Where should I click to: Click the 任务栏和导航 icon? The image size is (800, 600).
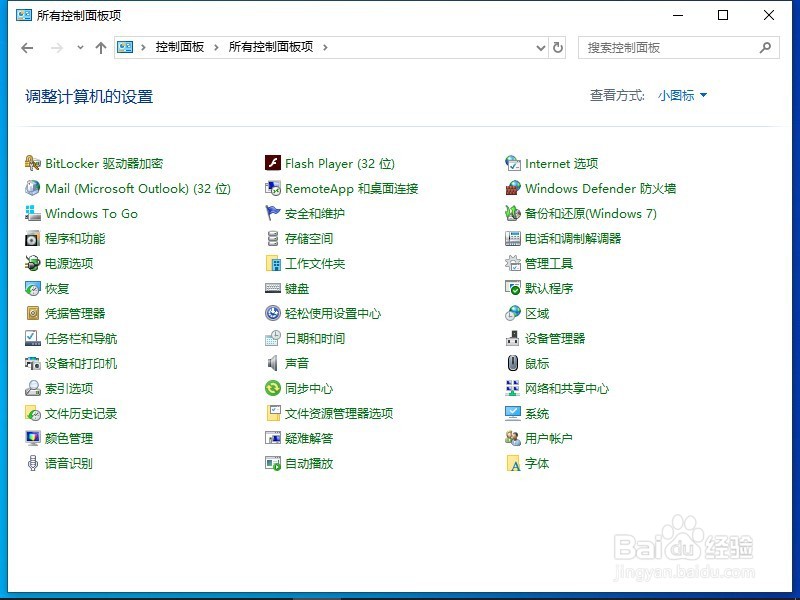(33, 338)
